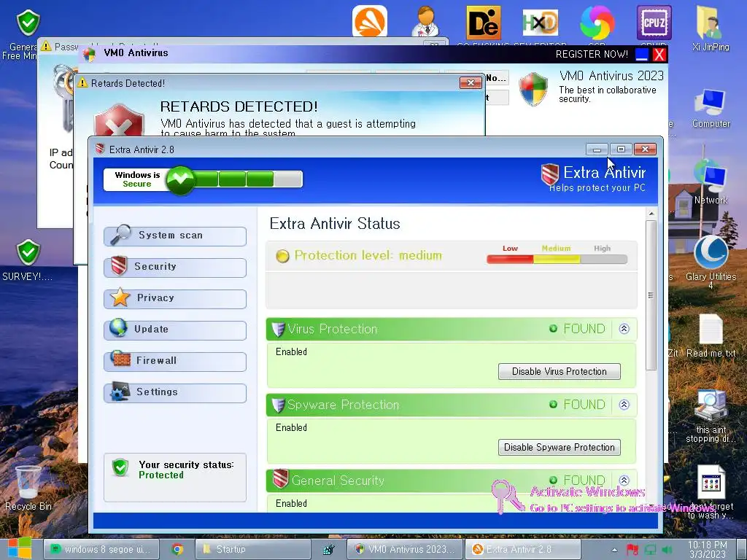Click the Spyware Protection shield icon
Screen dimensions: 747x560
(278, 405)
